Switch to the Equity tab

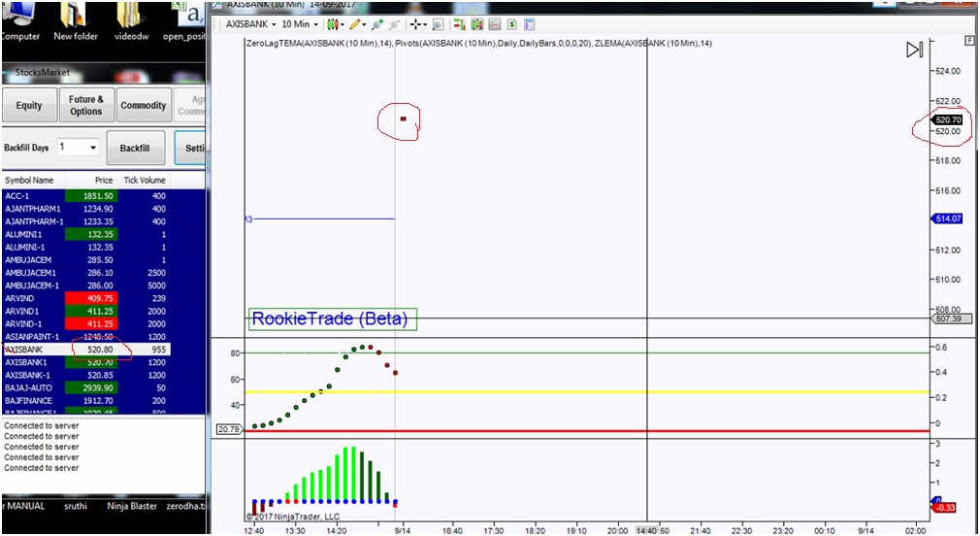[x=29, y=105]
